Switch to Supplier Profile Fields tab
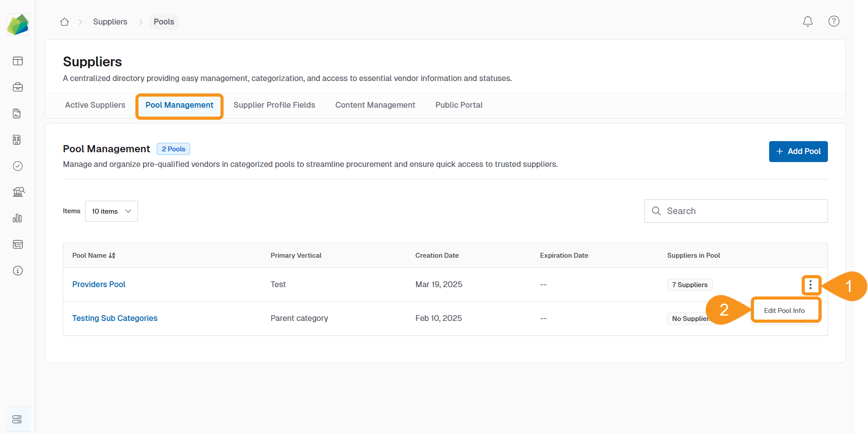 274,105
